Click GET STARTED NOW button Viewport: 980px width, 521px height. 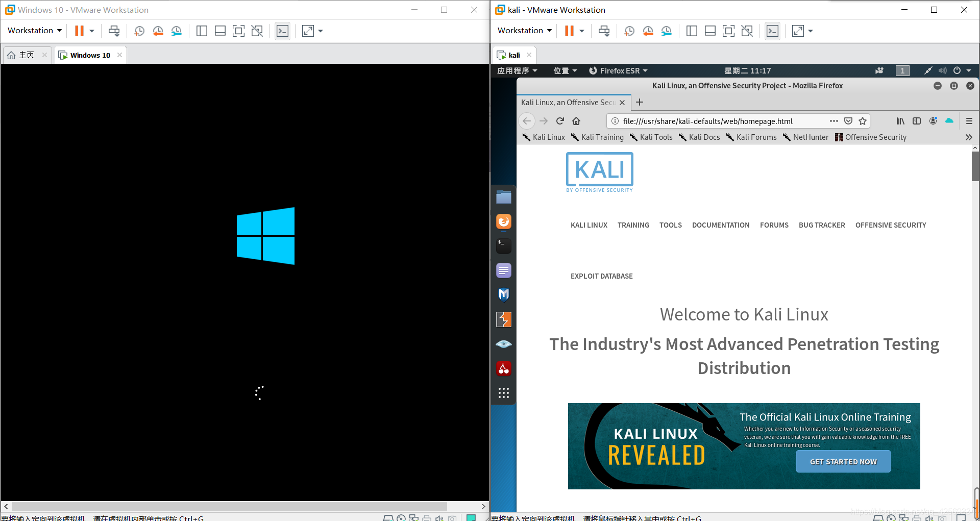[x=843, y=461]
